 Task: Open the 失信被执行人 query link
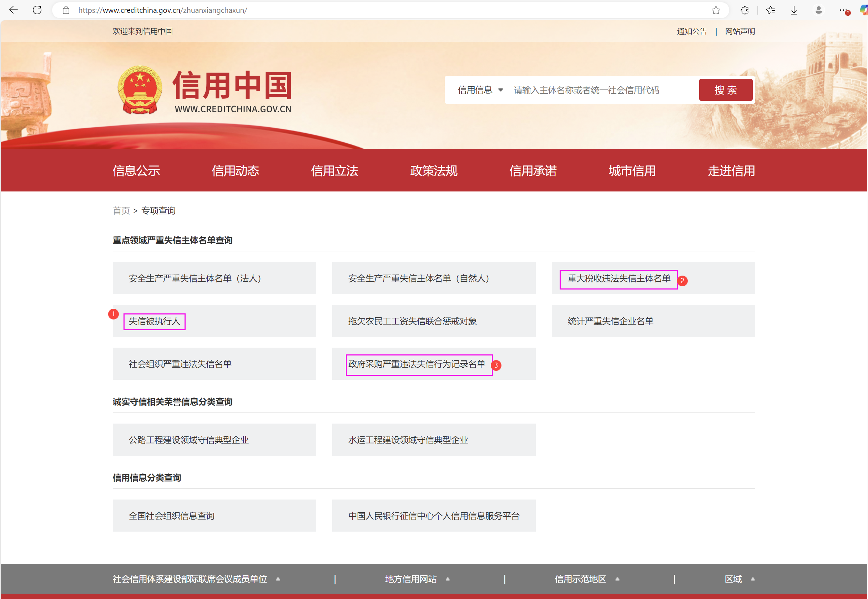(155, 321)
